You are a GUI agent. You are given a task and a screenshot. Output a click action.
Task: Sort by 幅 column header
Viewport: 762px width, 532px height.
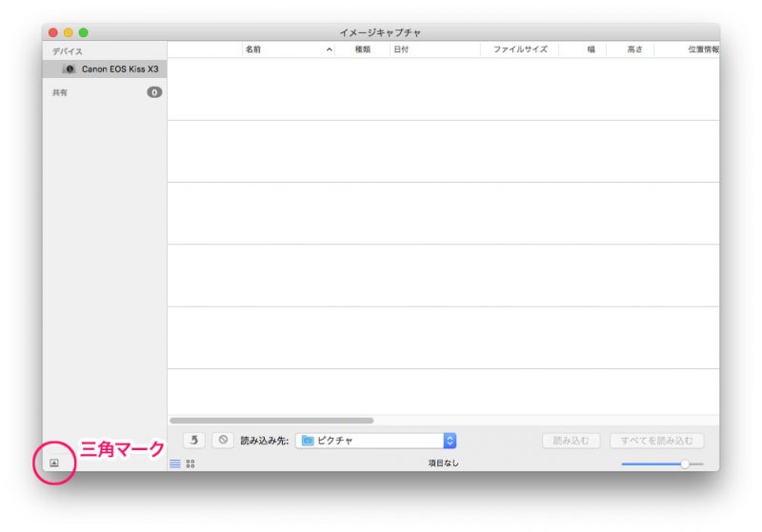(x=583, y=49)
